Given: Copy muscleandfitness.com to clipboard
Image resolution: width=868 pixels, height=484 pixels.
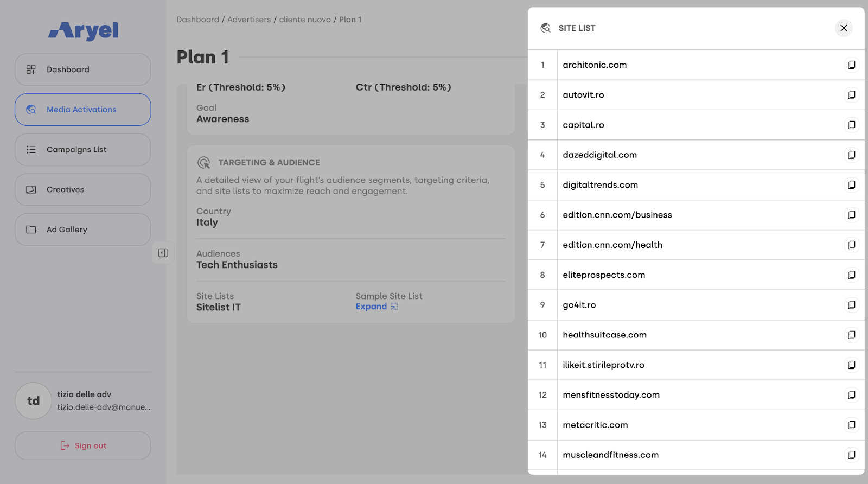Looking at the screenshot, I should [x=852, y=455].
